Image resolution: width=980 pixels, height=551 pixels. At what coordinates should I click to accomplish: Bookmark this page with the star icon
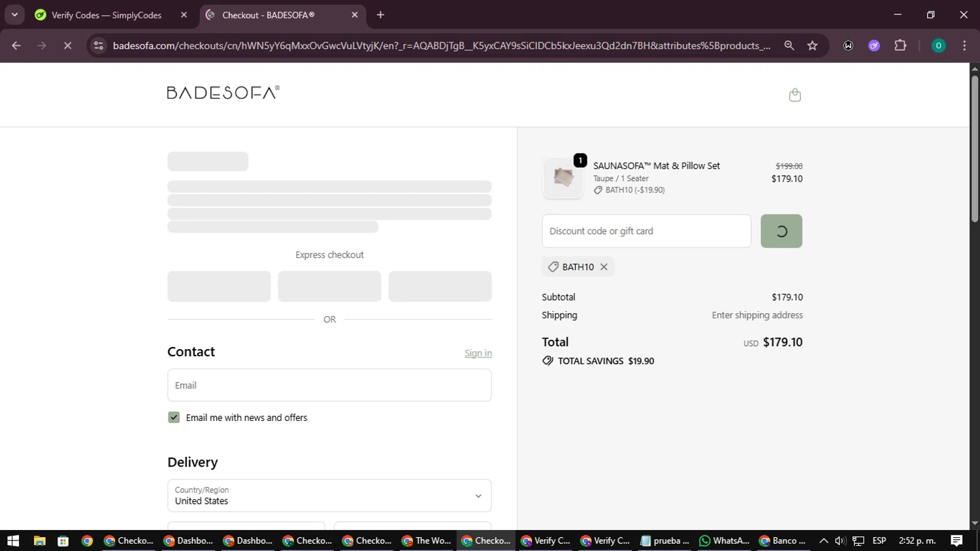812,46
